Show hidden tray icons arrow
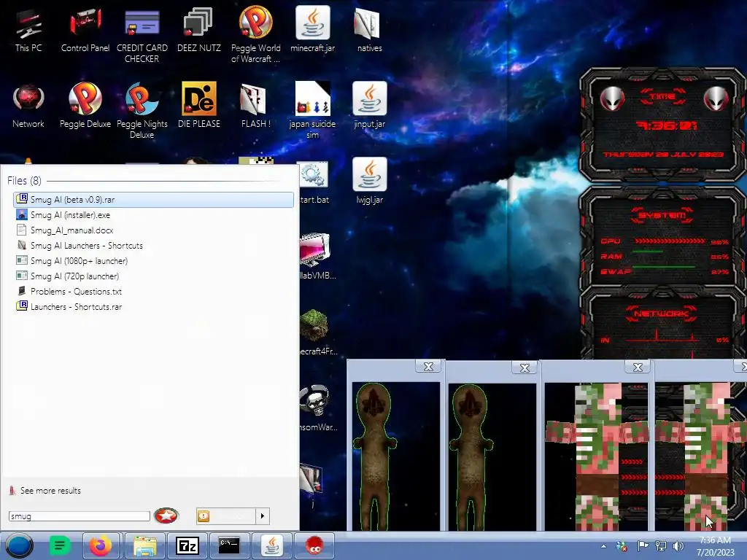Screen dimensions: 747x560 603,546
